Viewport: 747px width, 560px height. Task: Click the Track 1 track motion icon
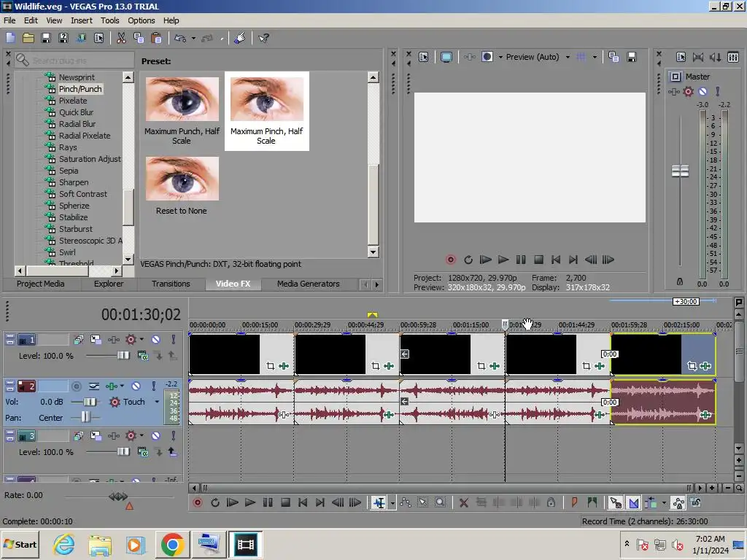[96, 340]
